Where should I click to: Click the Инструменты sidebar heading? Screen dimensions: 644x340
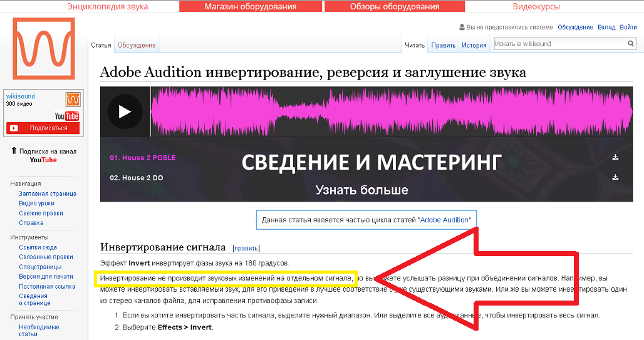point(29,237)
